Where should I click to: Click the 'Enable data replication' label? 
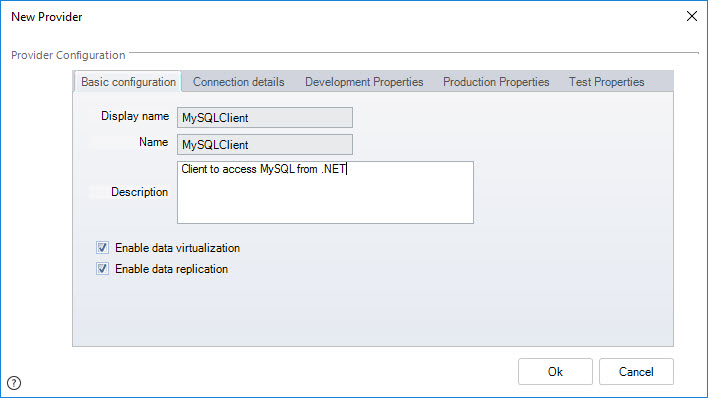coord(172,269)
